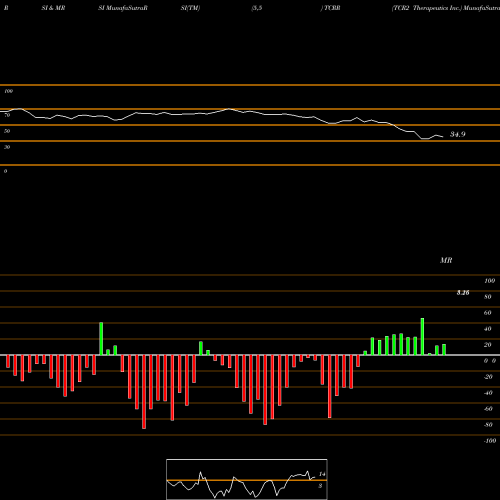
Task: Click the MR axis label 80
Action: [x=488, y=297]
